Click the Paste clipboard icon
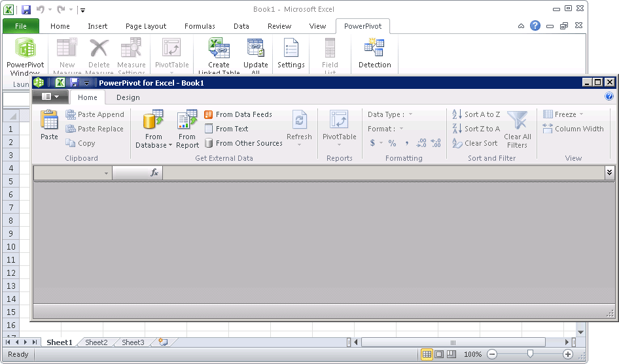The width and height of the screenshot is (619, 364). (49, 121)
